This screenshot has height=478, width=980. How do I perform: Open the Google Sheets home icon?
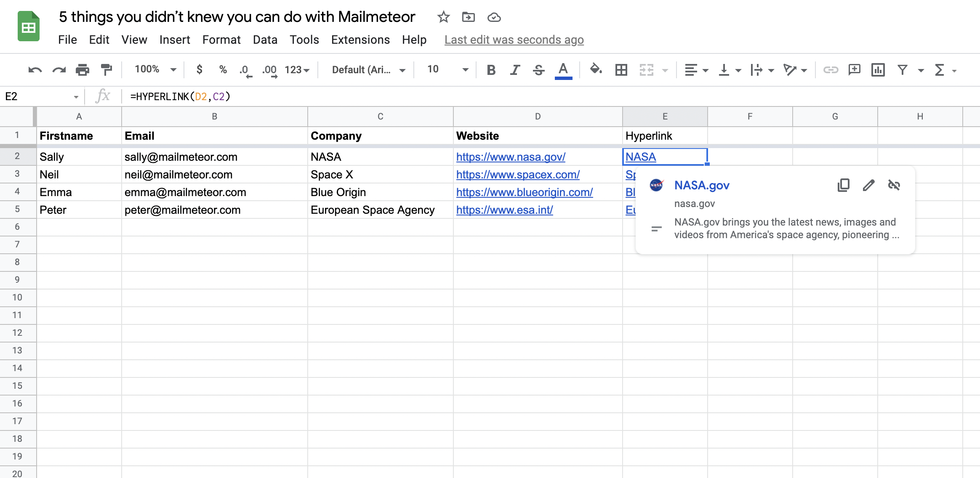pyautogui.click(x=29, y=26)
